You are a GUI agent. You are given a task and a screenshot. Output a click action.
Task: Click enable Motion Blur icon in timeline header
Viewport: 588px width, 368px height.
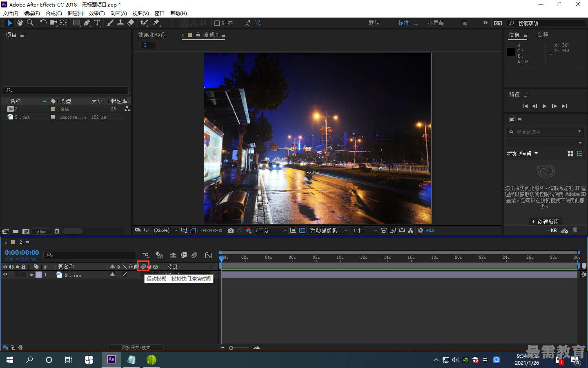195,255
